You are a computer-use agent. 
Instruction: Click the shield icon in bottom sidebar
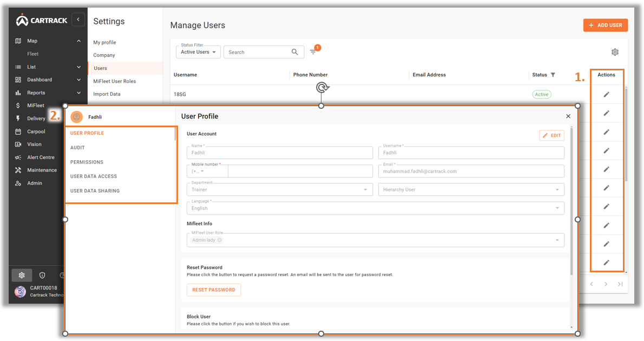coord(42,276)
